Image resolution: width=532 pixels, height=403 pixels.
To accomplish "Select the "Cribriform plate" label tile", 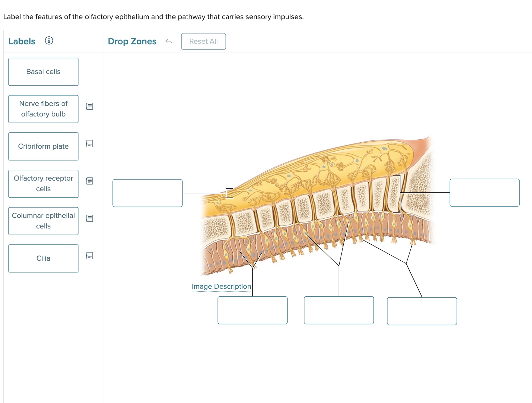I will point(43,146).
